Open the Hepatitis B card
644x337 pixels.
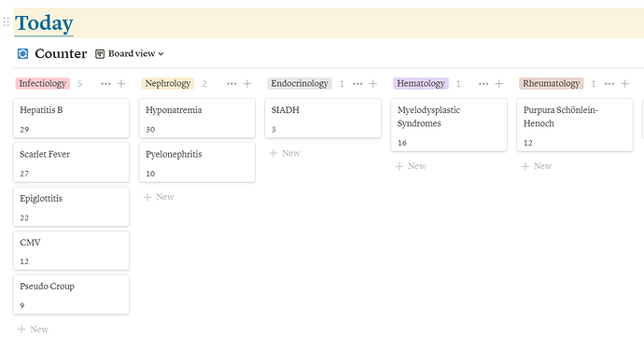click(71, 119)
